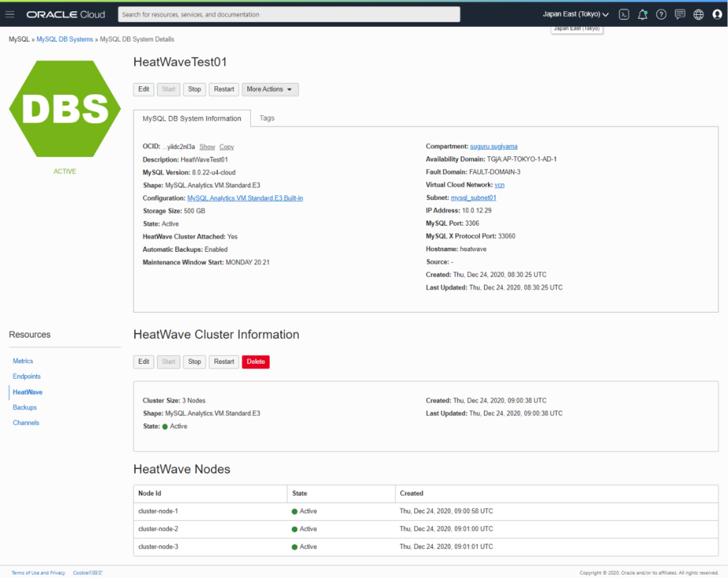Open Channels in Resources
This screenshot has height=578, width=728.
[x=26, y=422]
